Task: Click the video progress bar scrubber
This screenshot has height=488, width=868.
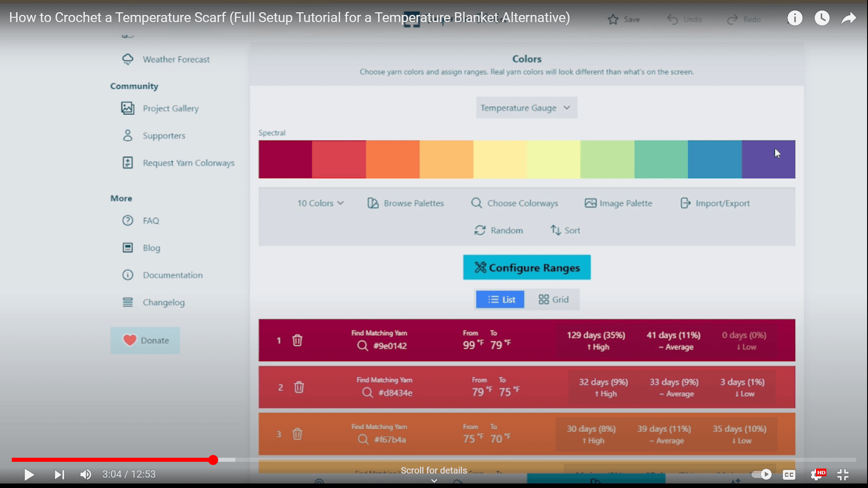Action: click(213, 460)
